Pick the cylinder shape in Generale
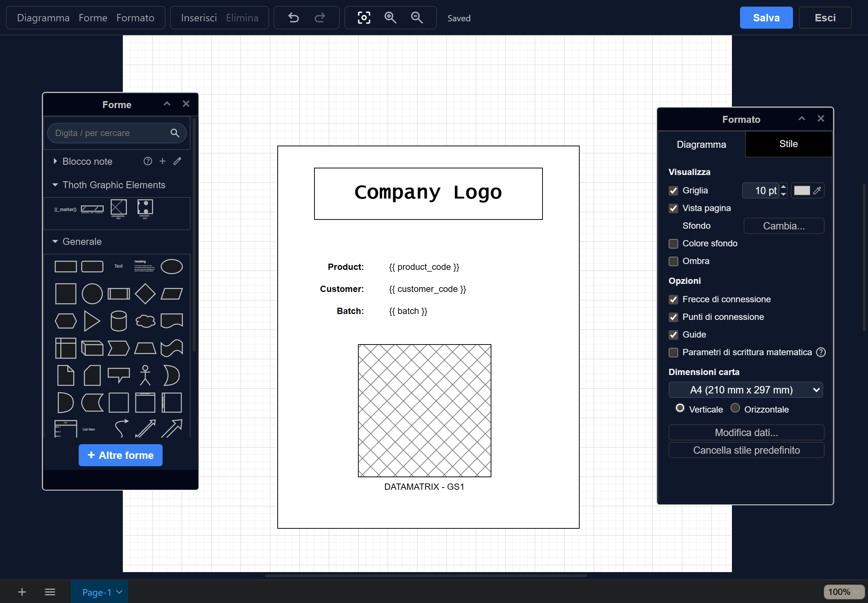This screenshot has height=603, width=868. [x=119, y=321]
